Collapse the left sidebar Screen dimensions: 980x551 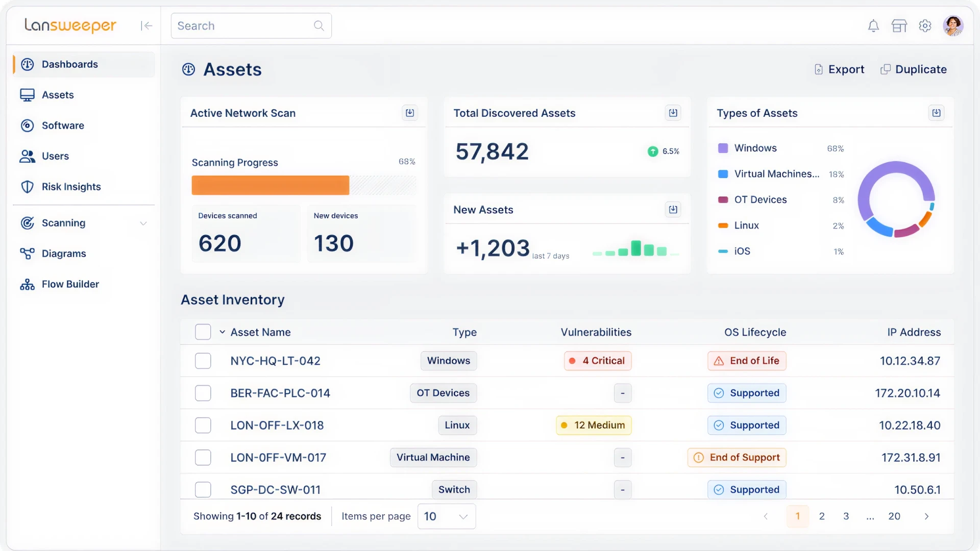pos(146,26)
